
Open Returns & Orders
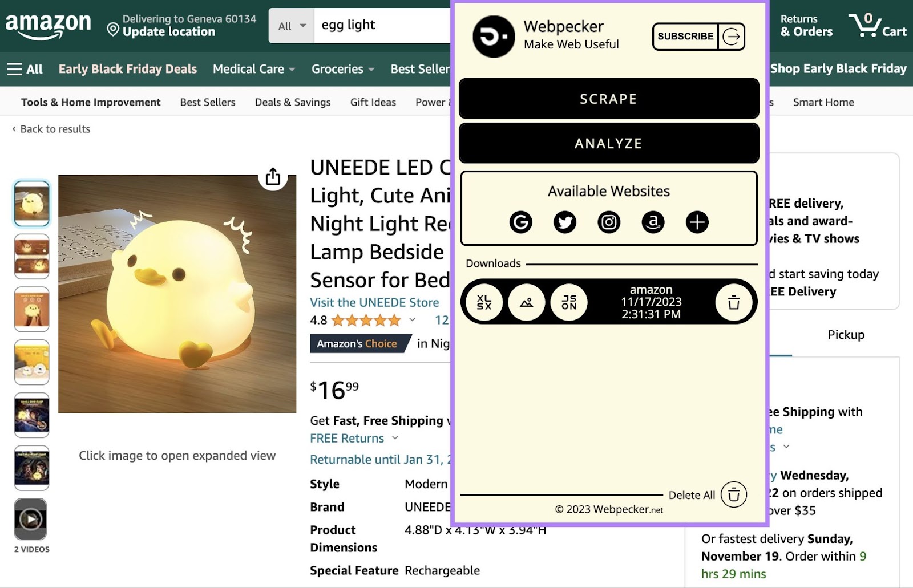click(806, 26)
